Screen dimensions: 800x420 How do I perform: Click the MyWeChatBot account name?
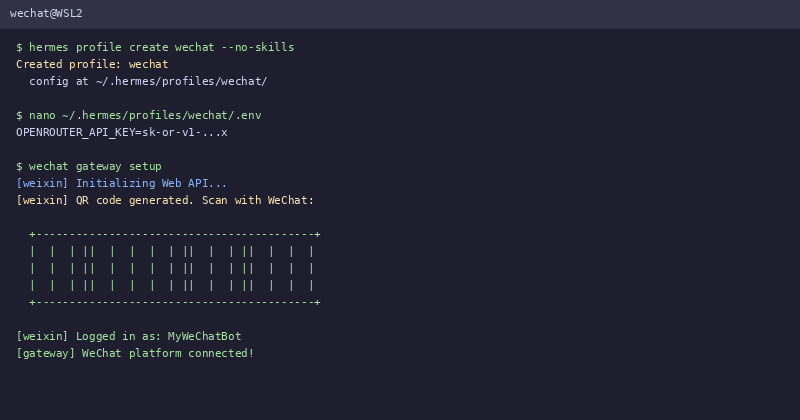(204, 336)
